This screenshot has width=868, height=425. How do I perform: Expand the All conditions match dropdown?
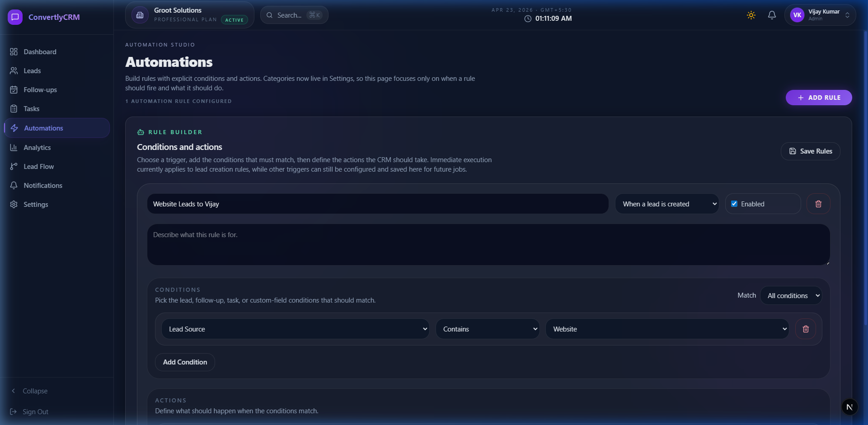(791, 296)
